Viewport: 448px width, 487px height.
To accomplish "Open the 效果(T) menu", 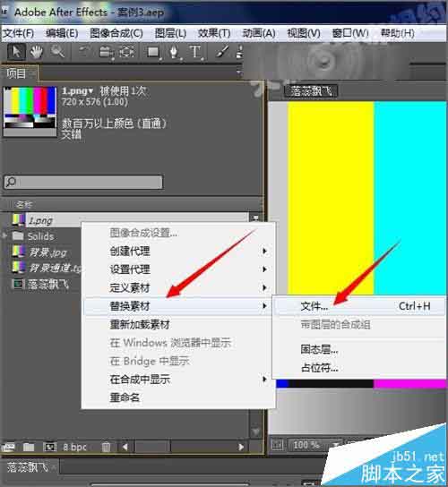I will 214,33.
